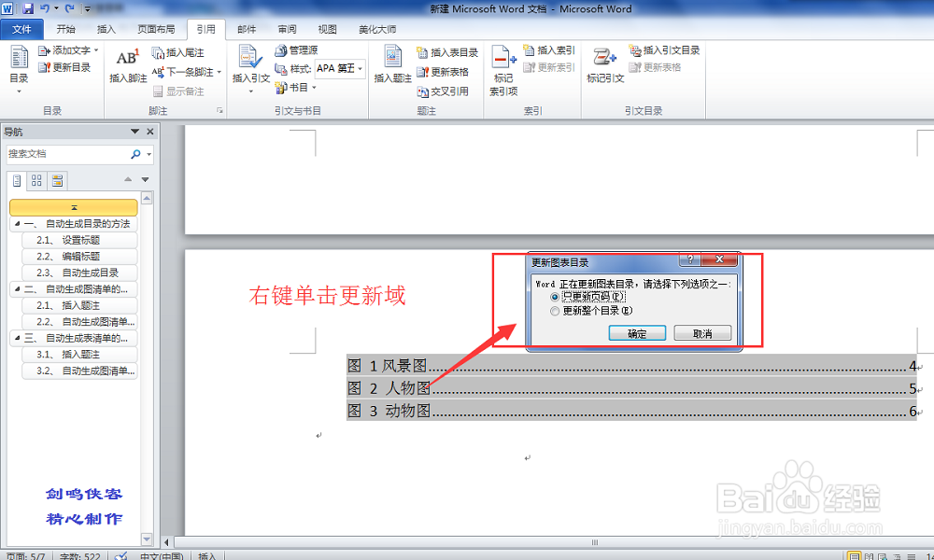This screenshot has width=934, height=560.
Task: Click the Undo icon in title bar
Action: point(45,8)
